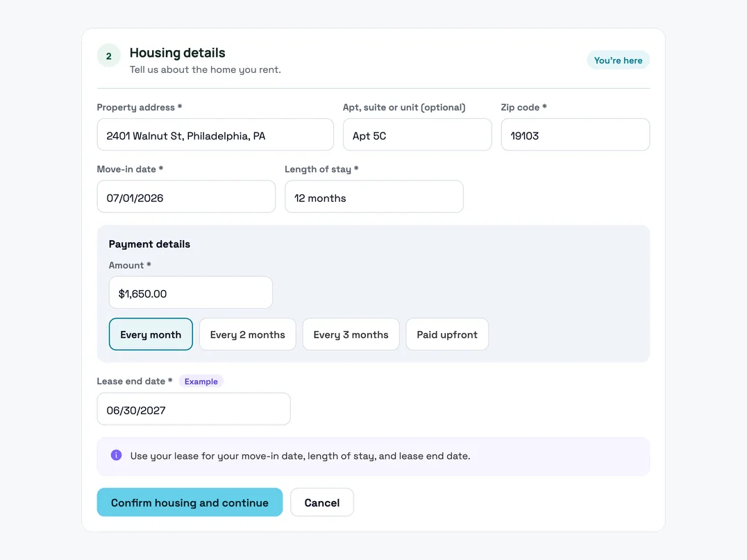Click the 'Apt, suite or unit (optional)' label
Viewport: 747px width, 560px height.
[404, 108]
